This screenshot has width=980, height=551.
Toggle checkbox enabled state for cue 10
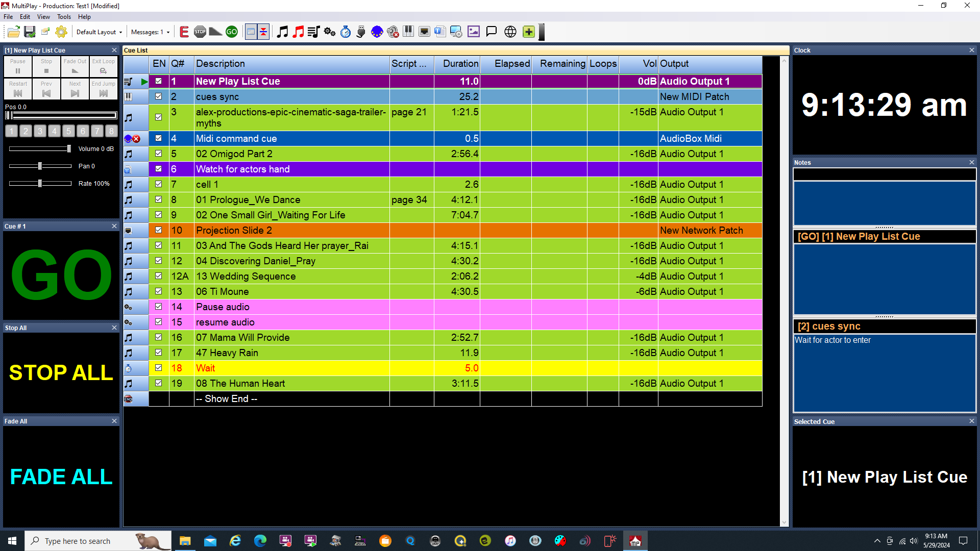coord(158,230)
